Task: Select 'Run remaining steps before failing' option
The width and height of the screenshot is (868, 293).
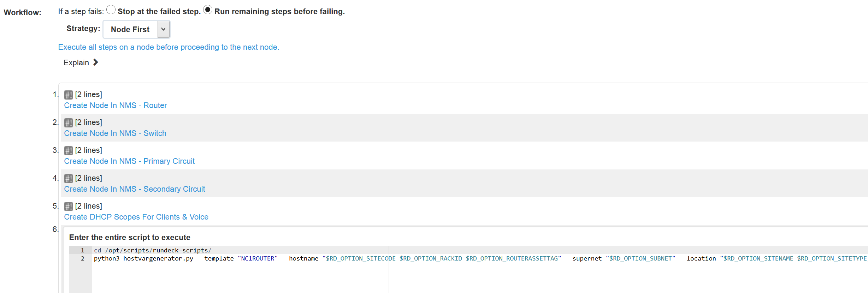Action: click(x=208, y=10)
